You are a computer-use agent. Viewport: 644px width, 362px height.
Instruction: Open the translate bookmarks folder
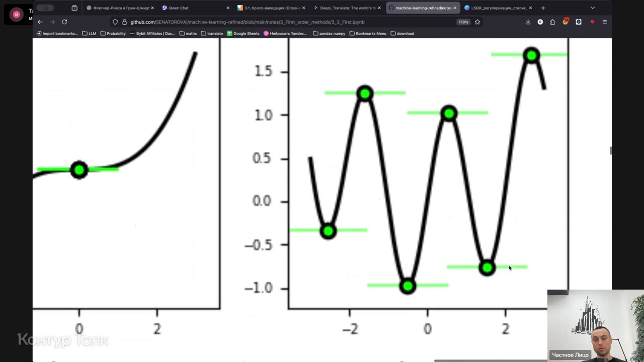coord(212,33)
